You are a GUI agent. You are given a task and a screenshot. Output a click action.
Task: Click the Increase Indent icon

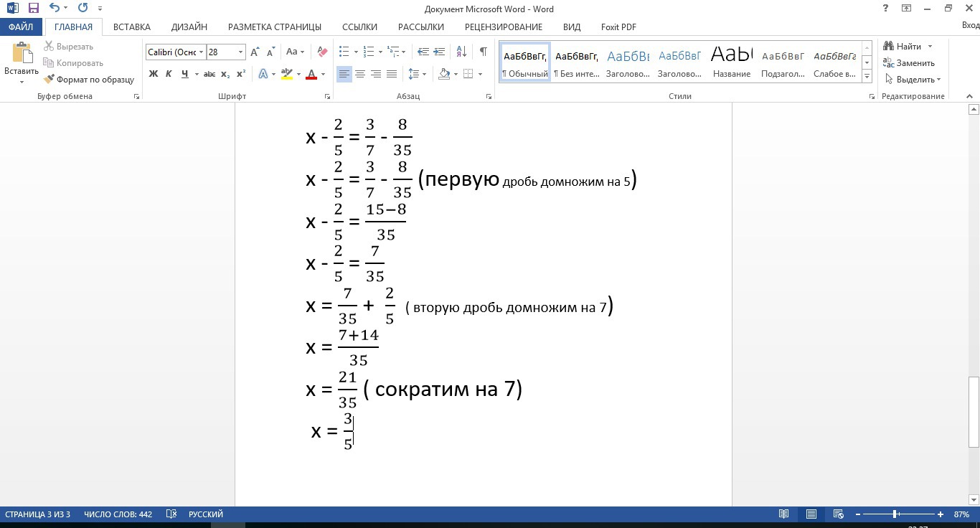click(439, 52)
